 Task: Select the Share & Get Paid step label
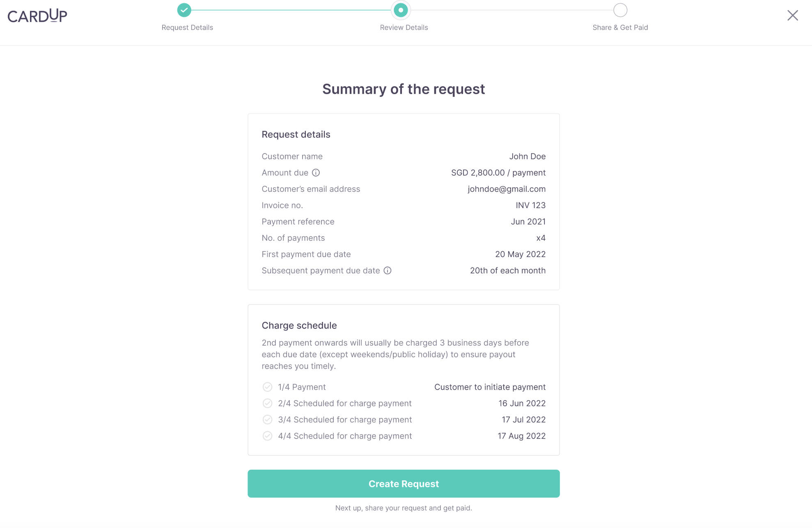[620, 28]
